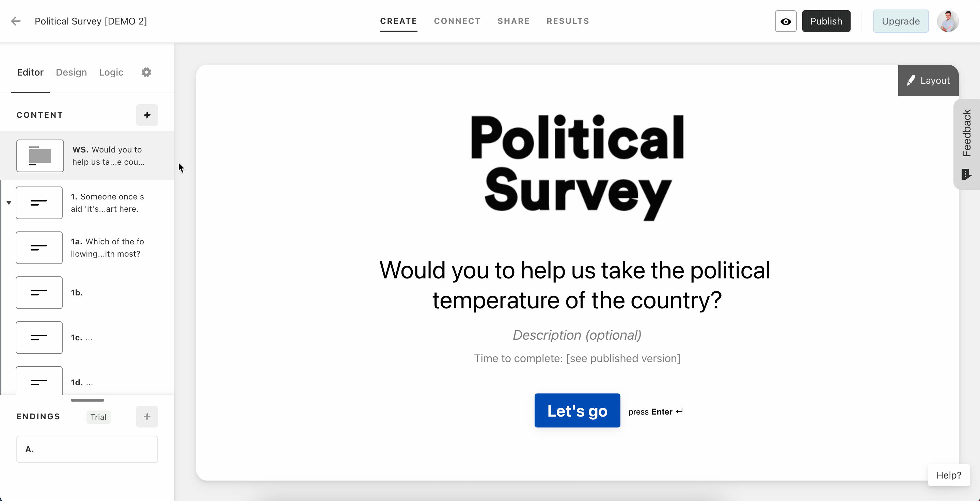Switch to the Logic tab
Image resolution: width=980 pixels, height=501 pixels.
coord(111,72)
